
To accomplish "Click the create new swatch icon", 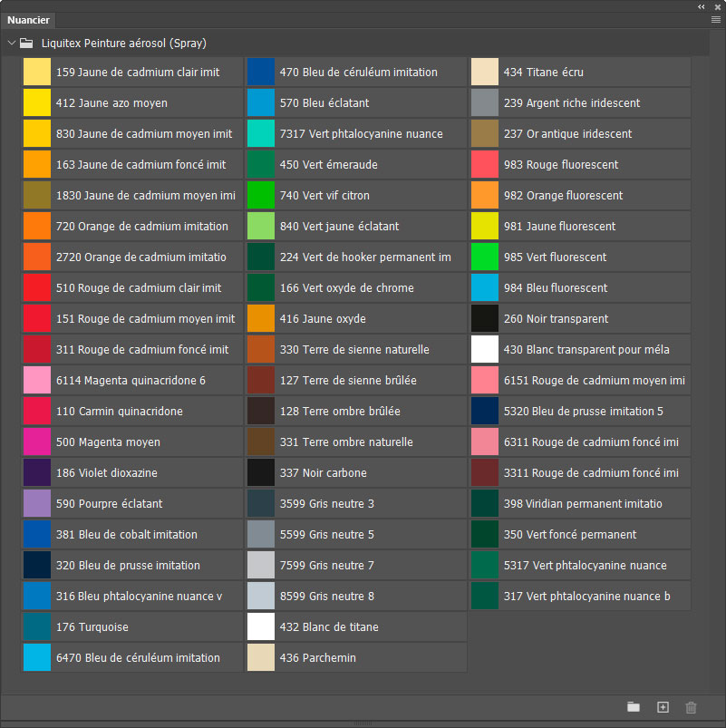I will [663, 707].
